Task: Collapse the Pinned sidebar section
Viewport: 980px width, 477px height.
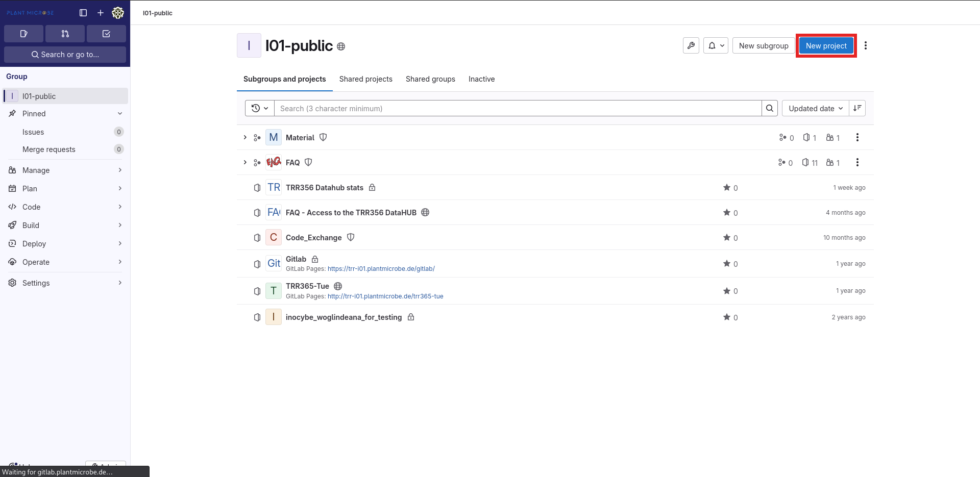Action: point(65,113)
